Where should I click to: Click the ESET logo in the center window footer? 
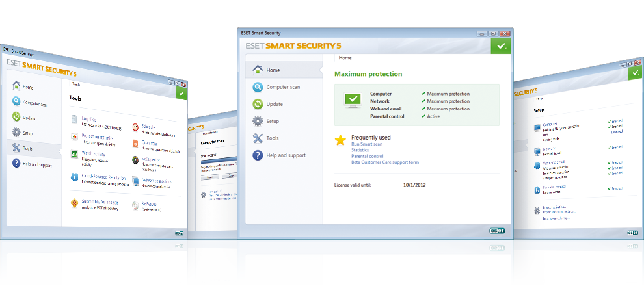(x=497, y=231)
